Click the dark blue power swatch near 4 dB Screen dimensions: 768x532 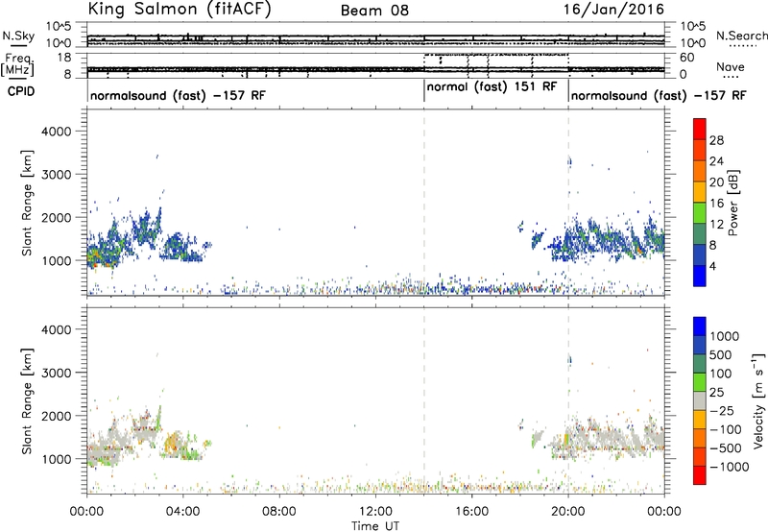click(x=700, y=254)
